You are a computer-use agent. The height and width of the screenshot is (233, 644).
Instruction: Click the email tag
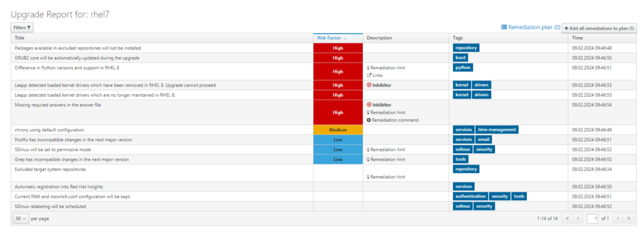click(484, 139)
